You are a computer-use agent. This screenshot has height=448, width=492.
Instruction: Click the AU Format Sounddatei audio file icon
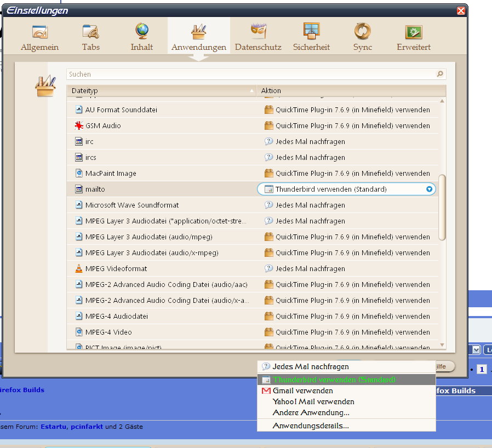[x=79, y=110]
